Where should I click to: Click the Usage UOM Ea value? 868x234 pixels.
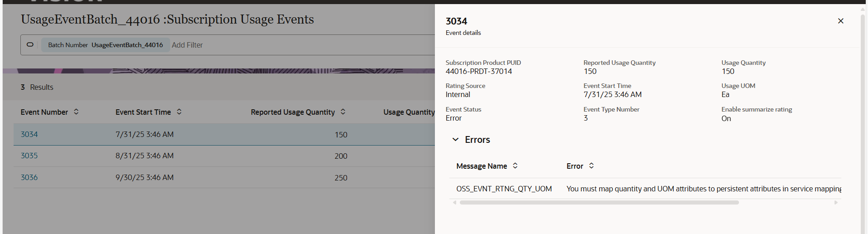coord(725,94)
